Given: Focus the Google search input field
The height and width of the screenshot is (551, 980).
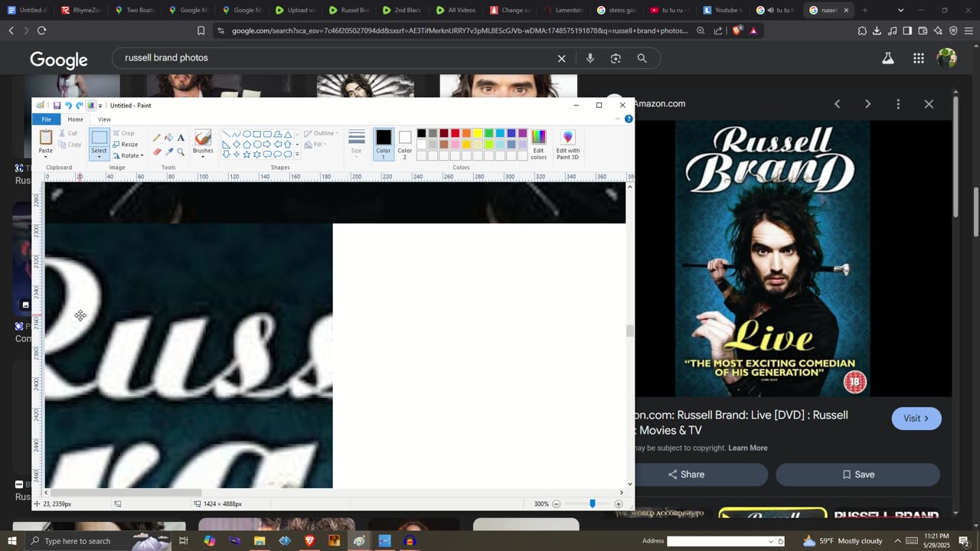Looking at the screenshot, I should tap(337, 58).
